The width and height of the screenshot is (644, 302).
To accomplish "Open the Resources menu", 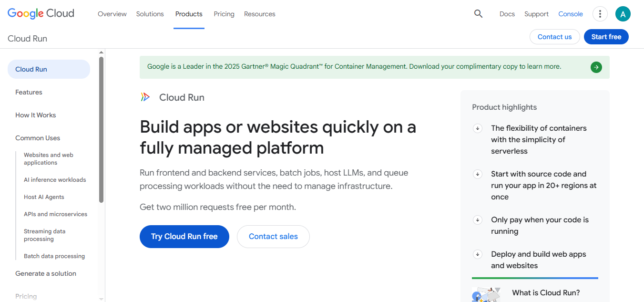I will (x=260, y=14).
